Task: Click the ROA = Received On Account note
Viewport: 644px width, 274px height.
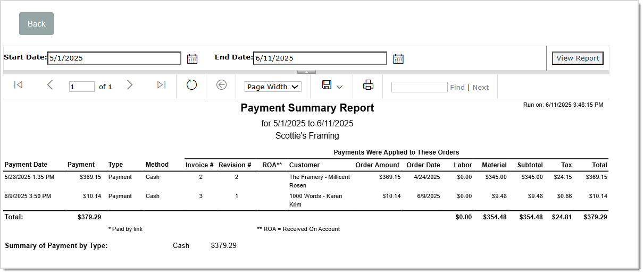Action: [x=298, y=229]
